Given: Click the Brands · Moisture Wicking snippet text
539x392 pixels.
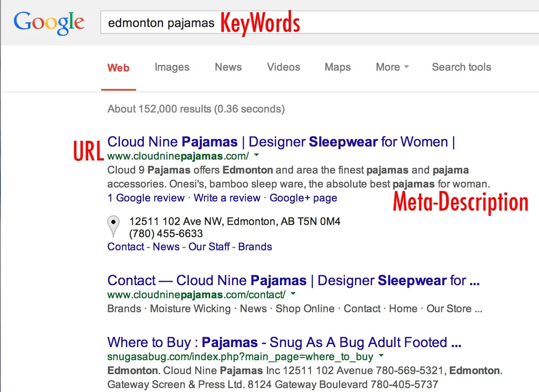Looking at the screenshot, I should pyautogui.click(x=295, y=309).
